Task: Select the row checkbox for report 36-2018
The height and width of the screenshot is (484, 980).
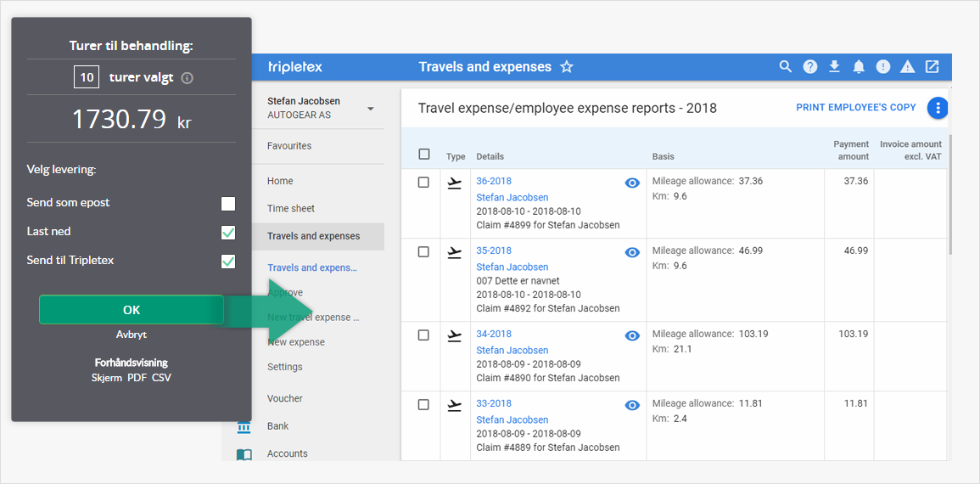Action: (x=423, y=183)
